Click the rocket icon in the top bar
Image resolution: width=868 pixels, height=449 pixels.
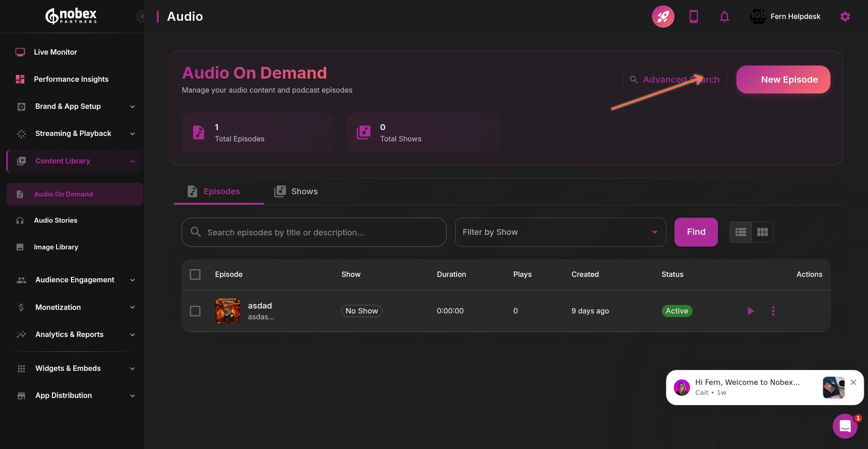[663, 16]
